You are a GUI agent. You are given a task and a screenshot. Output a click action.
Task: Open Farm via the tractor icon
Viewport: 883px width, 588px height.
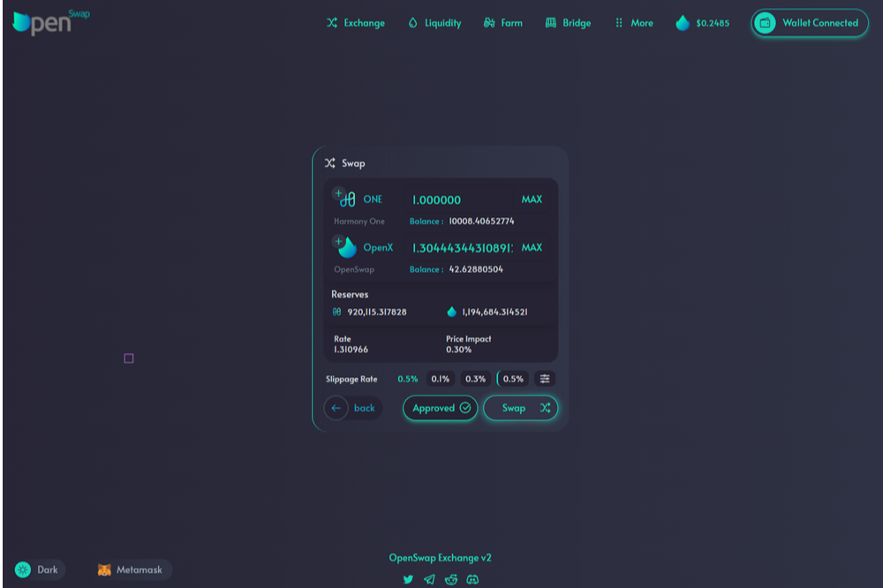coord(489,23)
